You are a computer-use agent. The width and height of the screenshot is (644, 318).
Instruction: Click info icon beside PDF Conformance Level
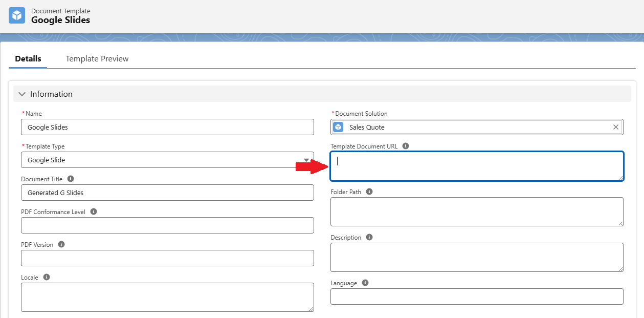click(x=94, y=211)
